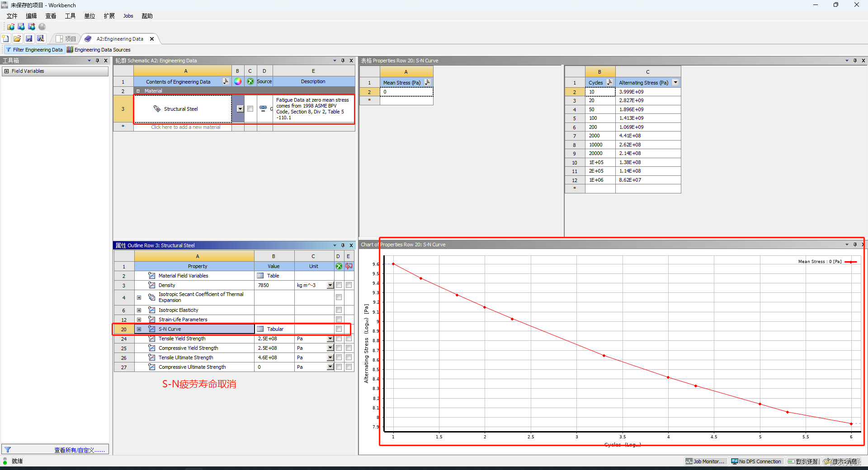The height and width of the screenshot is (470, 868).
Task: Click the save-to-repository globe disk icon
Action: pos(21,27)
